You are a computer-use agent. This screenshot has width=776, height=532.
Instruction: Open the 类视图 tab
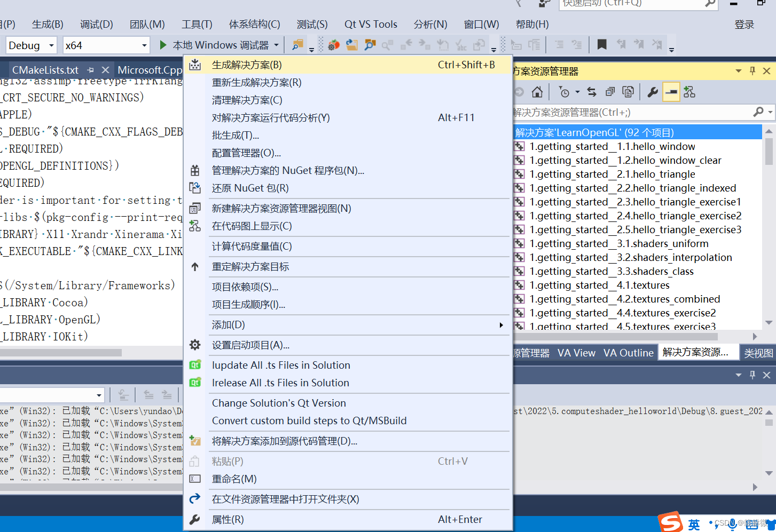pos(758,353)
